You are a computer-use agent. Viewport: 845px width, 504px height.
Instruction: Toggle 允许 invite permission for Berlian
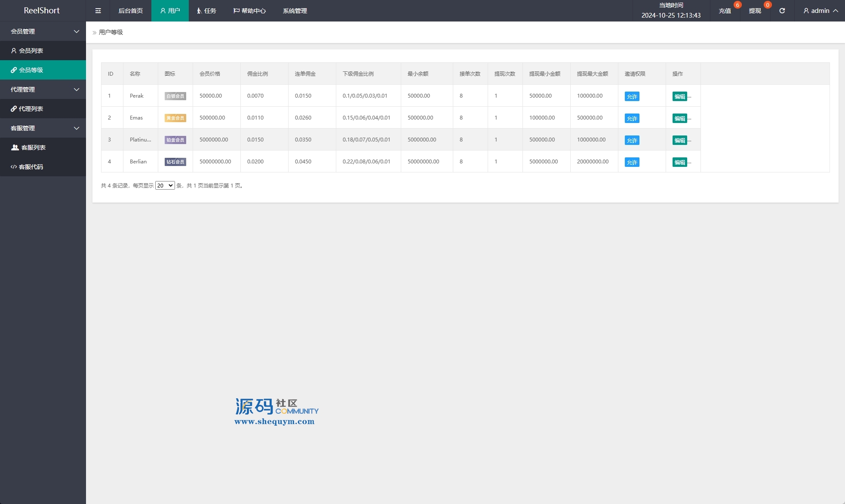tap(632, 162)
